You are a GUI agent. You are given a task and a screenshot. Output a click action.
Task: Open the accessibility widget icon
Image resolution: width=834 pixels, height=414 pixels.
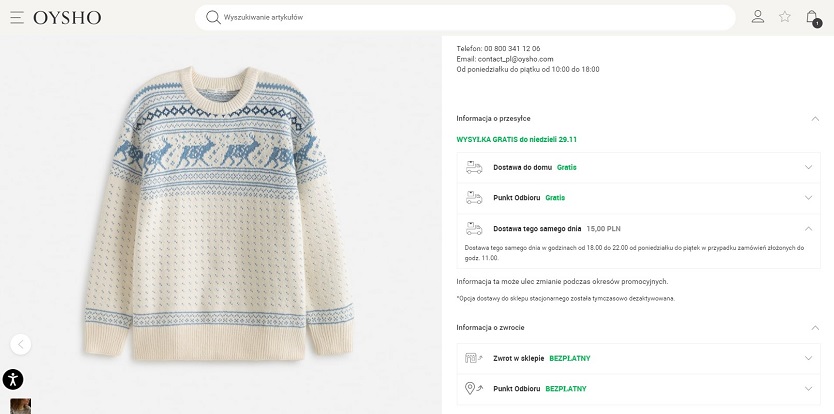click(x=12, y=379)
